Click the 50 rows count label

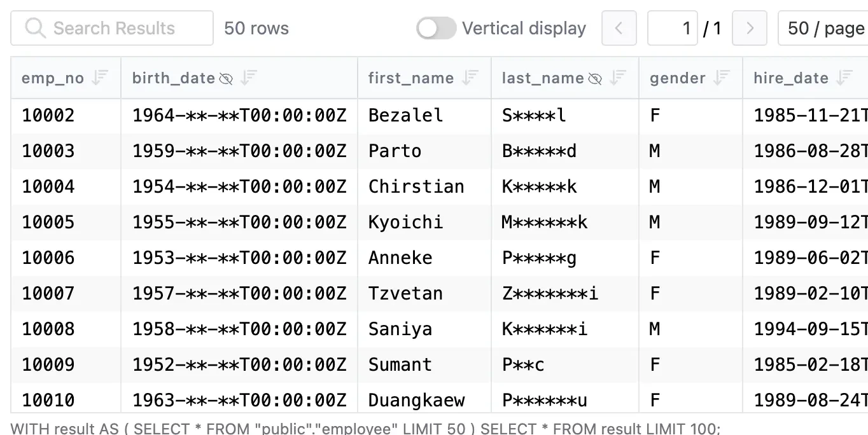pyautogui.click(x=256, y=28)
